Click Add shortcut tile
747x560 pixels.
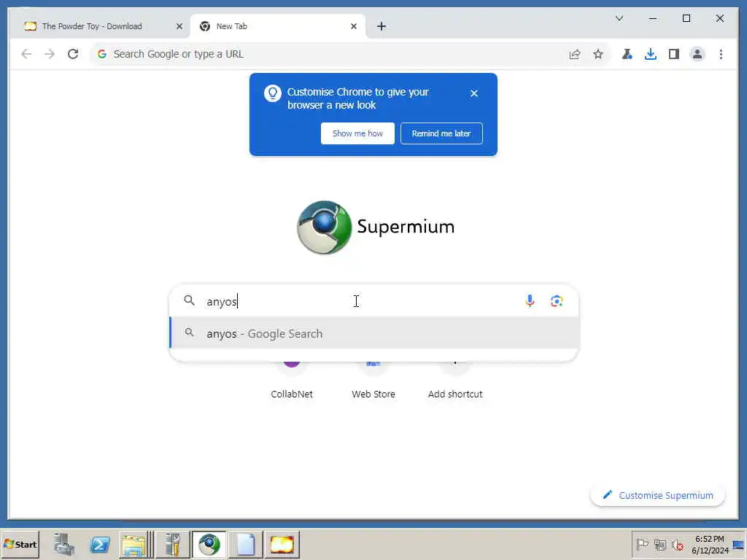coord(455,381)
